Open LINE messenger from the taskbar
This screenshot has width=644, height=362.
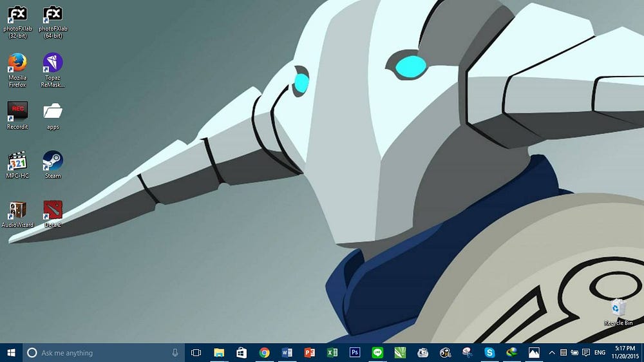377,352
